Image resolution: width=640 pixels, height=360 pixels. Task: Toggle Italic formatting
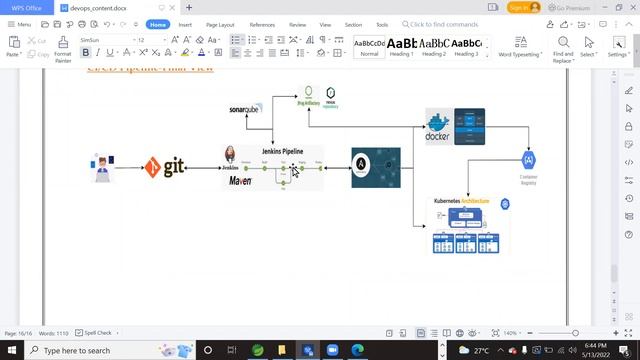tap(98, 53)
